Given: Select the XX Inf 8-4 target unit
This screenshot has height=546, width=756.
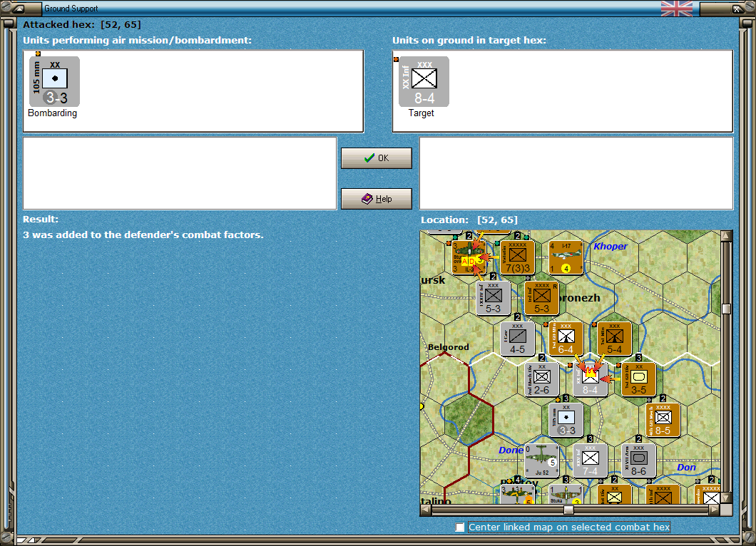Looking at the screenshot, I should click(424, 81).
